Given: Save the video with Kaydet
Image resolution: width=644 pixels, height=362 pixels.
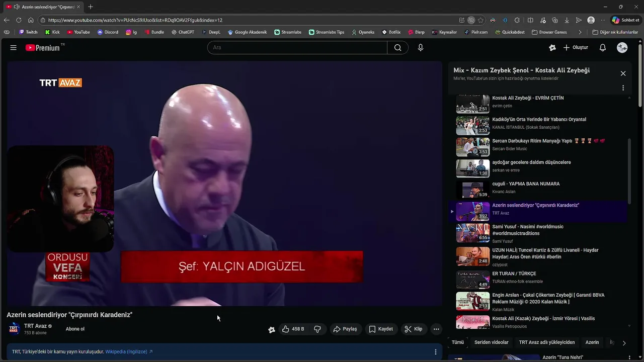Looking at the screenshot, I should coord(381,329).
